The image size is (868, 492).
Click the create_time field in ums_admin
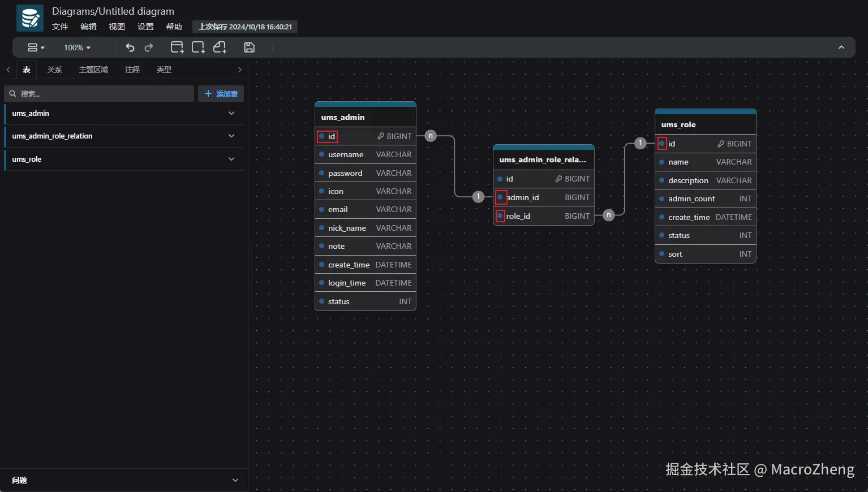tap(366, 265)
